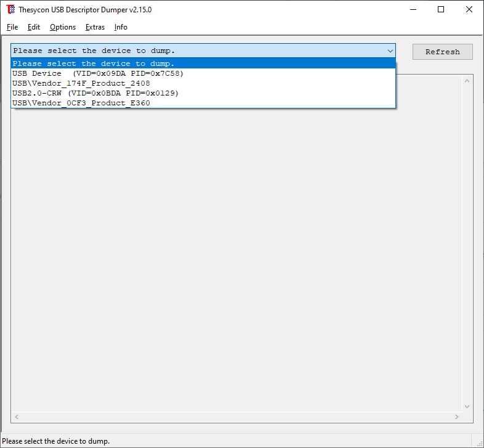484x448 pixels.
Task: Open the Options menu
Action: 63,27
